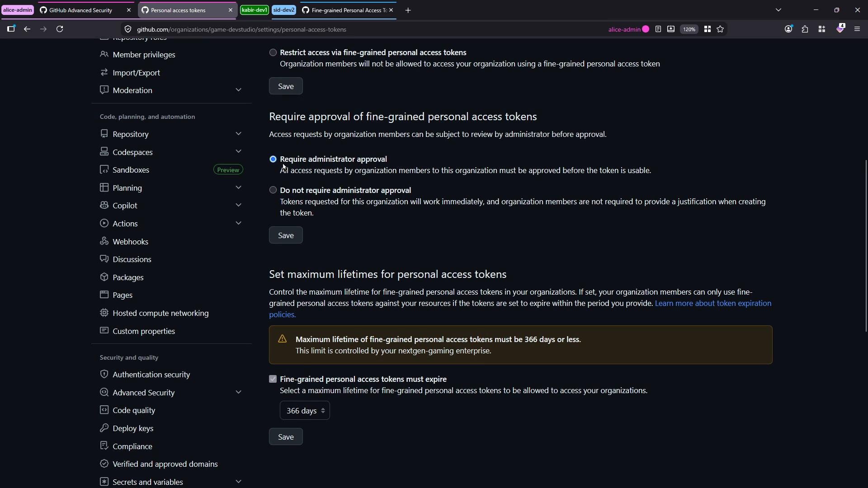Click the Discussions speech bubble icon

pyautogui.click(x=104, y=259)
